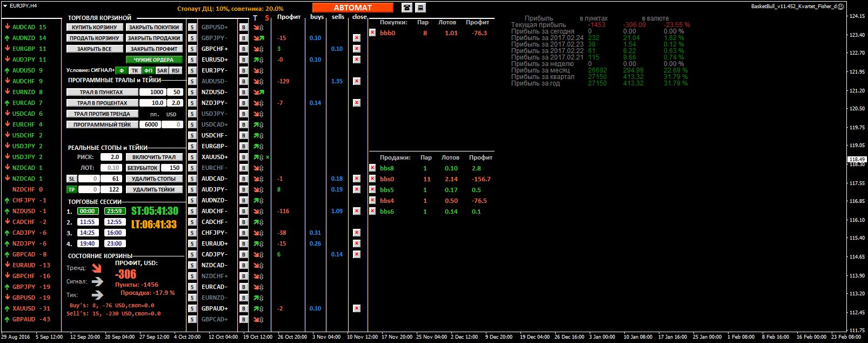Select session 2 start time 11:55
Viewport: 868px width, 343px height.
click(x=87, y=222)
